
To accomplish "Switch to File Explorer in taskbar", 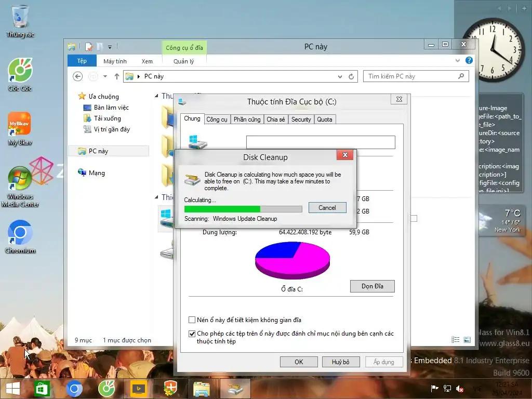I will pyautogui.click(x=201, y=389).
